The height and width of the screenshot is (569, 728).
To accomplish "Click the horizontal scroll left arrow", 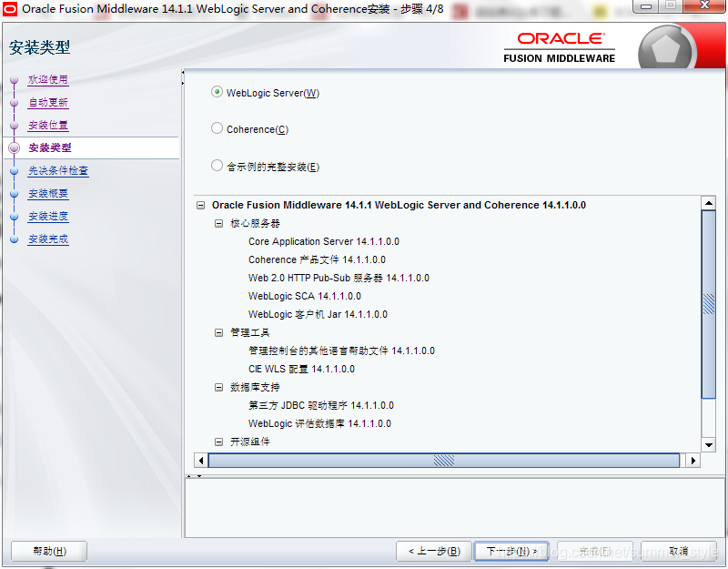I will [x=200, y=461].
